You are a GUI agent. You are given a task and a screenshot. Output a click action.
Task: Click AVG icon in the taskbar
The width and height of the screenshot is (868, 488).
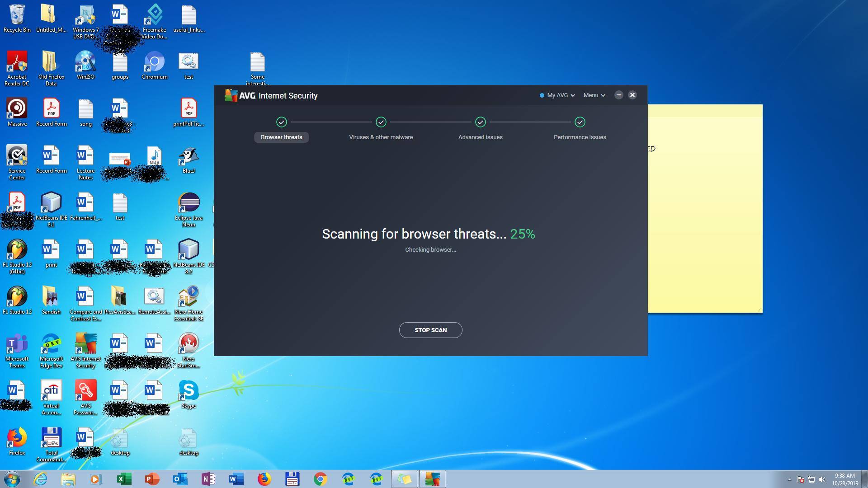point(432,479)
